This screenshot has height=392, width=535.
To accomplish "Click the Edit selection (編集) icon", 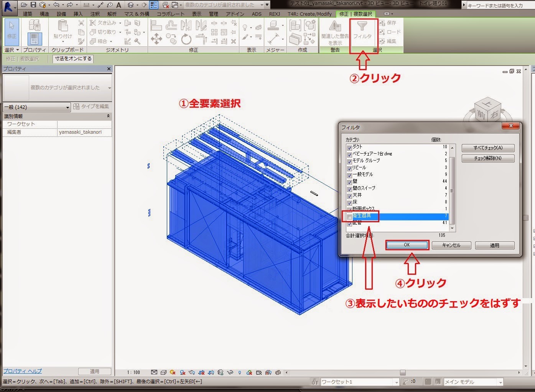I will [388, 41].
